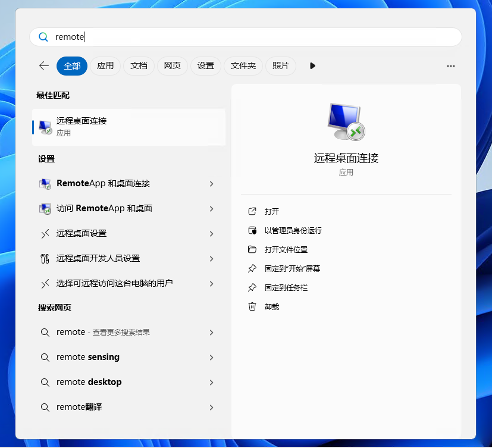
Task: Click search icon beside 'remote desktop'
Action: [45, 383]
